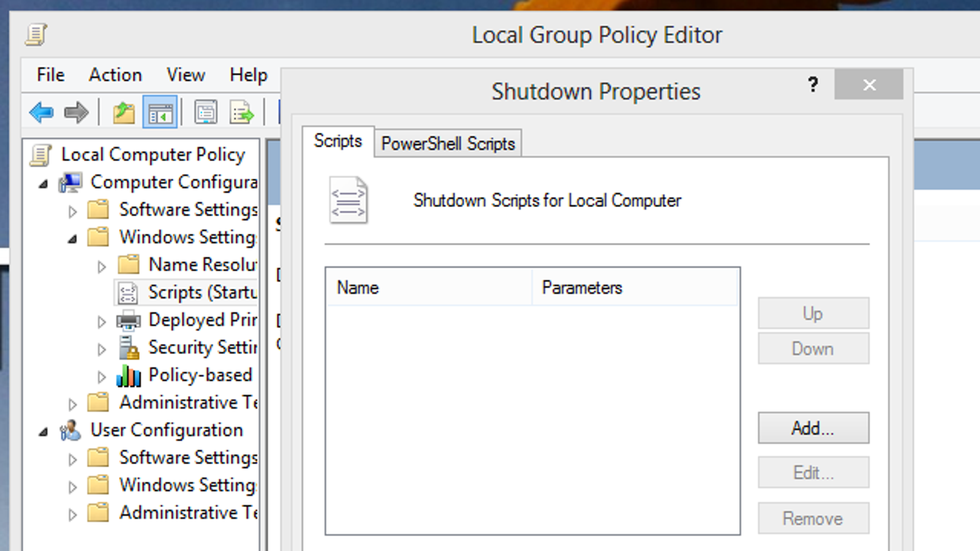Open the File menu
This screenshot has width=980, height=551.
tap(50, 75)
